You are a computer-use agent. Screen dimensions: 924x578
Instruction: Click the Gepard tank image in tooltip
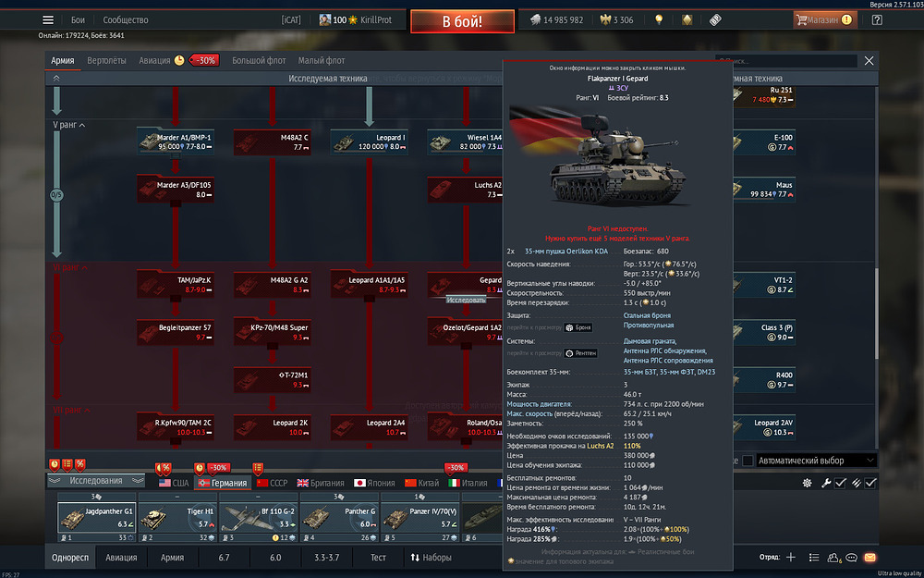(x=616, y=158)
